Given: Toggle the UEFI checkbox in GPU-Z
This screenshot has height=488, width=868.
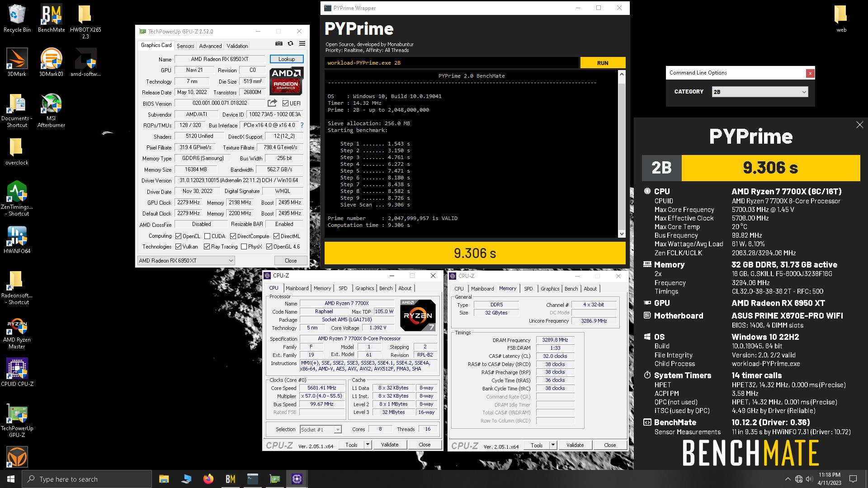Looking at the screenshot, I should tap(285, 103).
